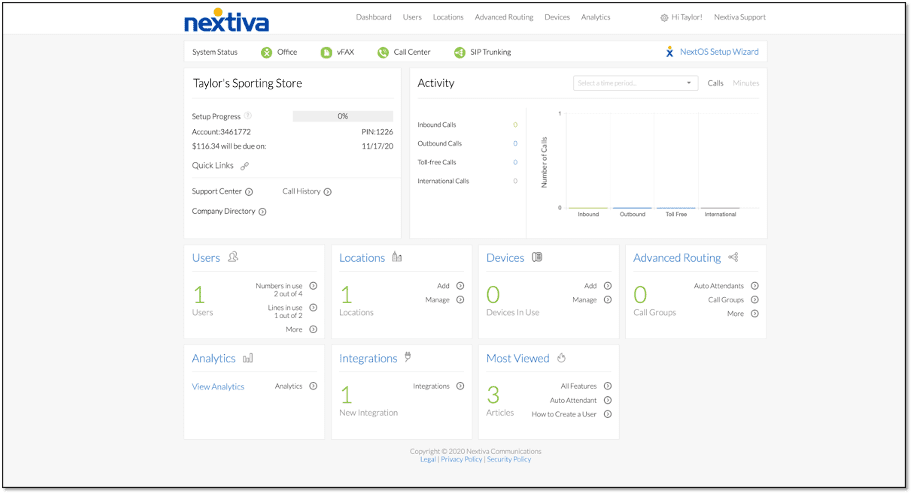
Task: Click the Auto Attendant article link
Action: coord(573,400)
